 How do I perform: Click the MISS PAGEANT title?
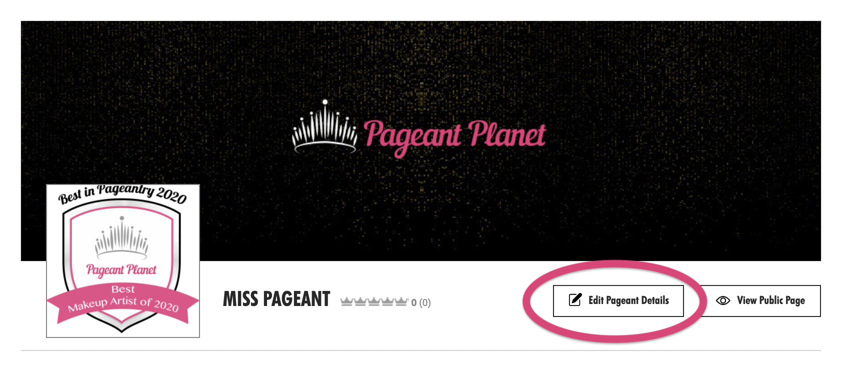[276, 299]
